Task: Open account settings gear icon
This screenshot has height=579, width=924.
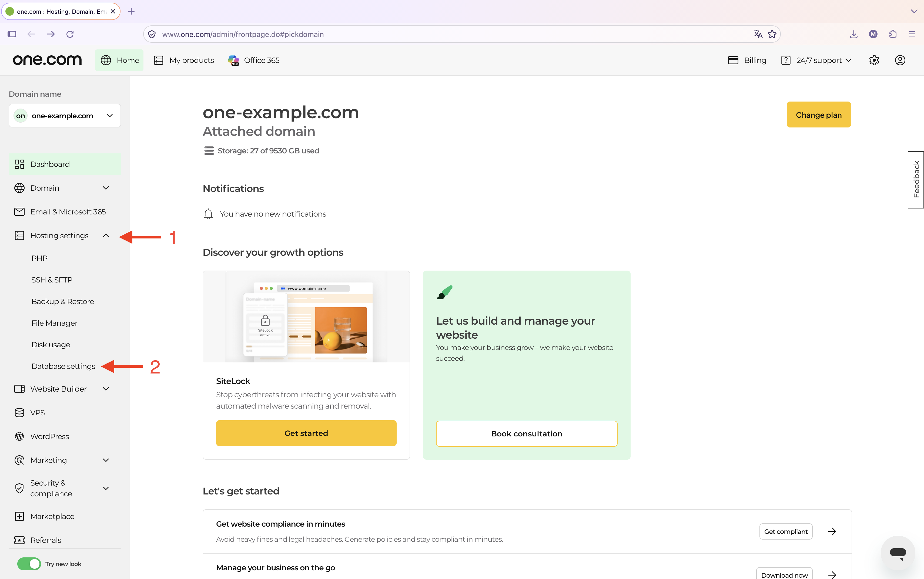Action: (x=874, y=60)
